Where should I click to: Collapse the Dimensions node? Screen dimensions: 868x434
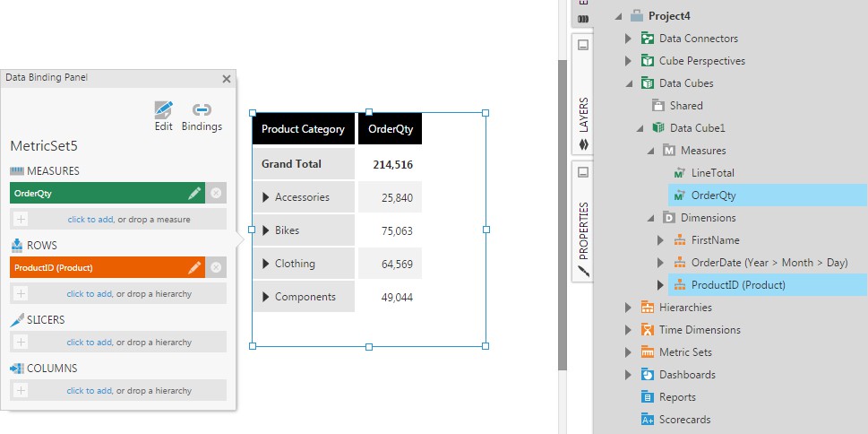pyautogui.click(x=650, y=218)
